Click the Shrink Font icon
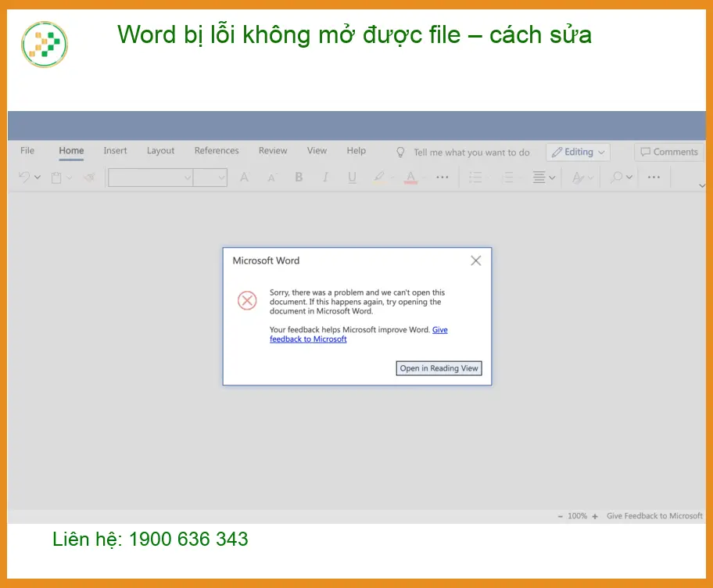This screenshot has height=588, width=713. coord(272,177)
